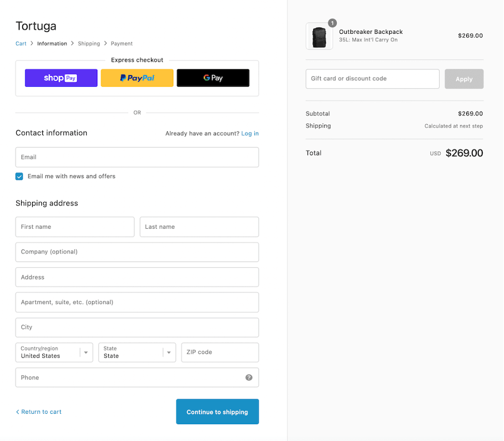
Task: Apply the gift card or discount code
Action: pos(464,79)
